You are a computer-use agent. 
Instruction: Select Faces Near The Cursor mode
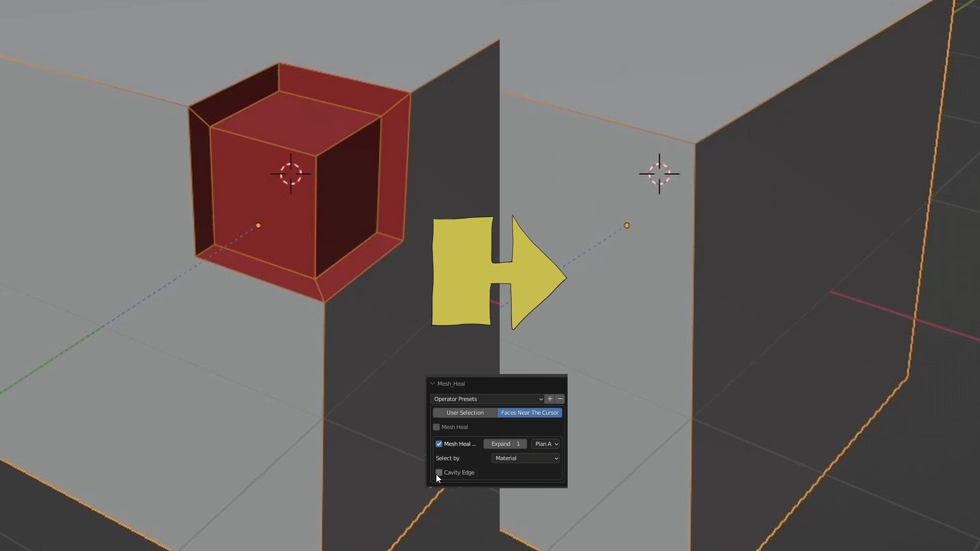[530, 413]
